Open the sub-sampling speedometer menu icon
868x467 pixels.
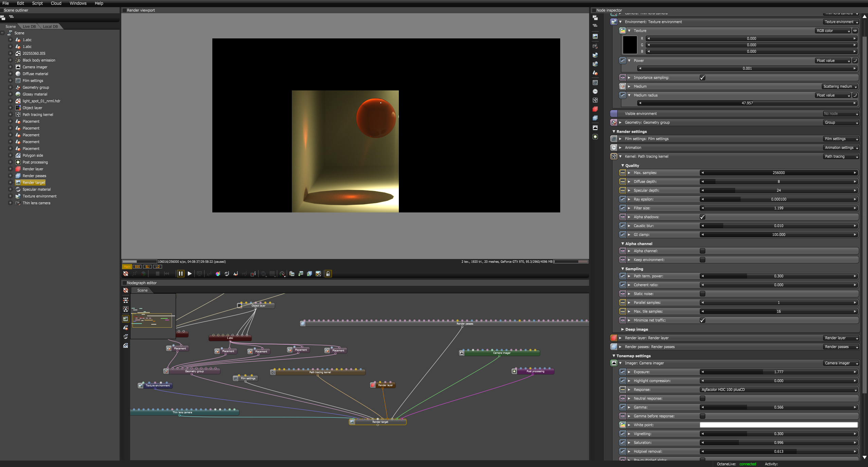pos(282,274)
